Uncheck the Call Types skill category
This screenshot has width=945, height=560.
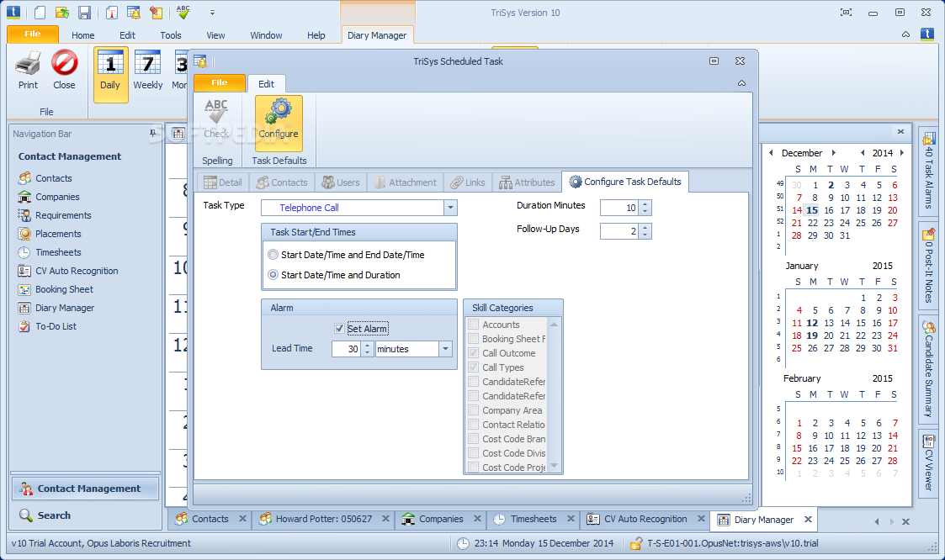tap(474, 367)
